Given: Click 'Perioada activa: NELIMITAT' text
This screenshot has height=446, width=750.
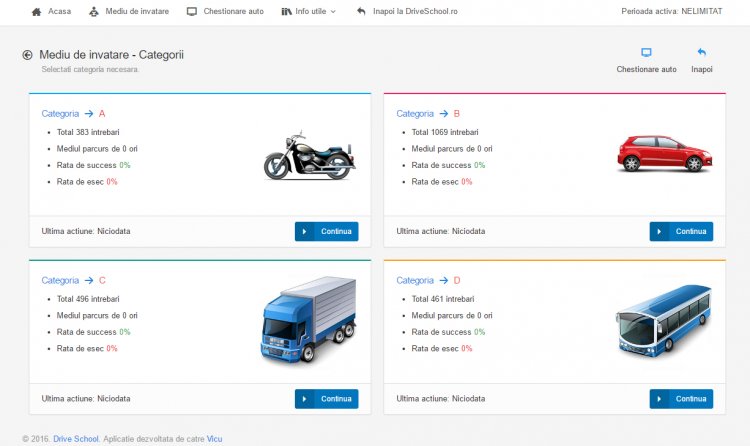Looking at the screenshot, I should [672, 11].
